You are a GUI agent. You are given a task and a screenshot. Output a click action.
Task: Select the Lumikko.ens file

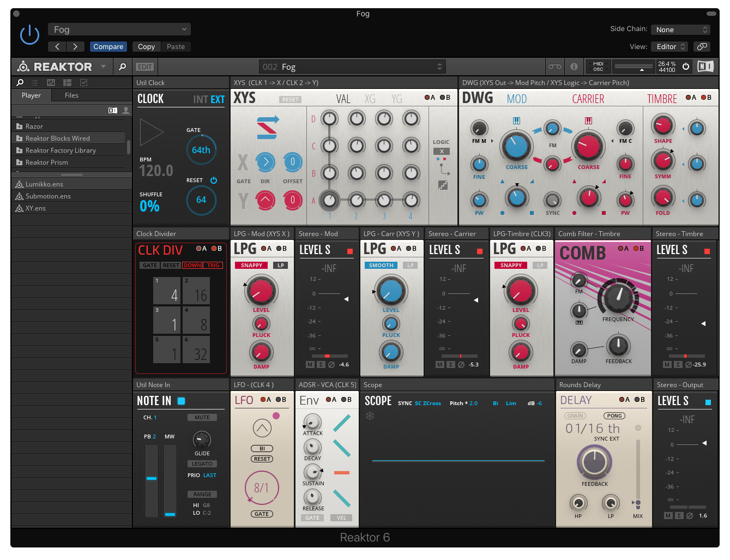(x=71, y=184)
